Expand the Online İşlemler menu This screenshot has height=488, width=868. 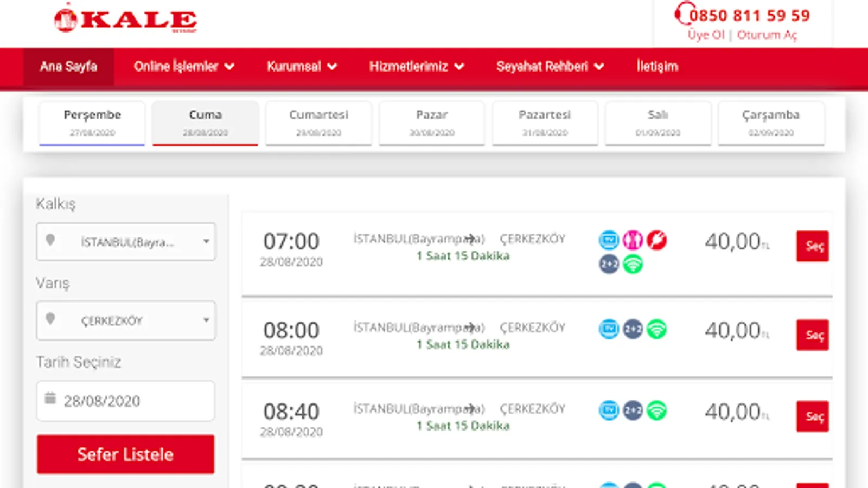pos(184,67)
